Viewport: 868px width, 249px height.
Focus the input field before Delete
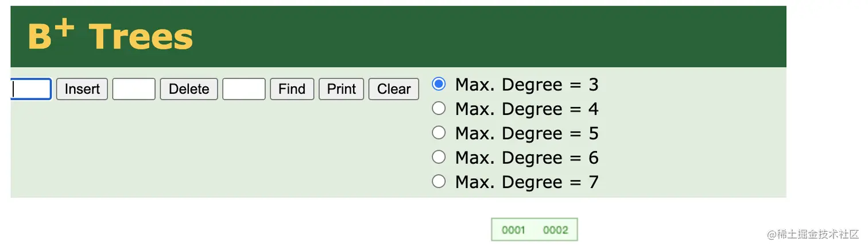(x=134, y=89)
